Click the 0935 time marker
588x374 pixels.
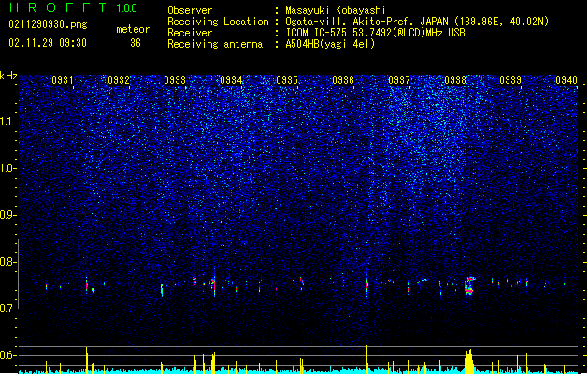287,79
